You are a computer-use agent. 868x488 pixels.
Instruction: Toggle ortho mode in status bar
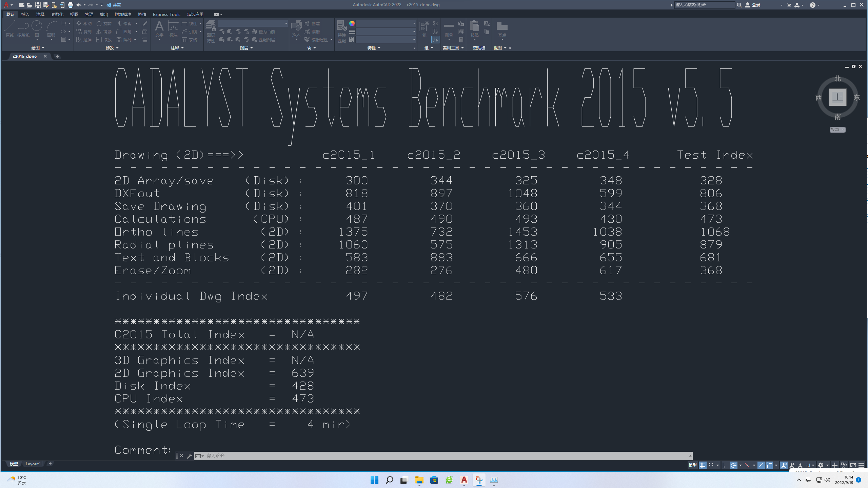click(725, 465)
